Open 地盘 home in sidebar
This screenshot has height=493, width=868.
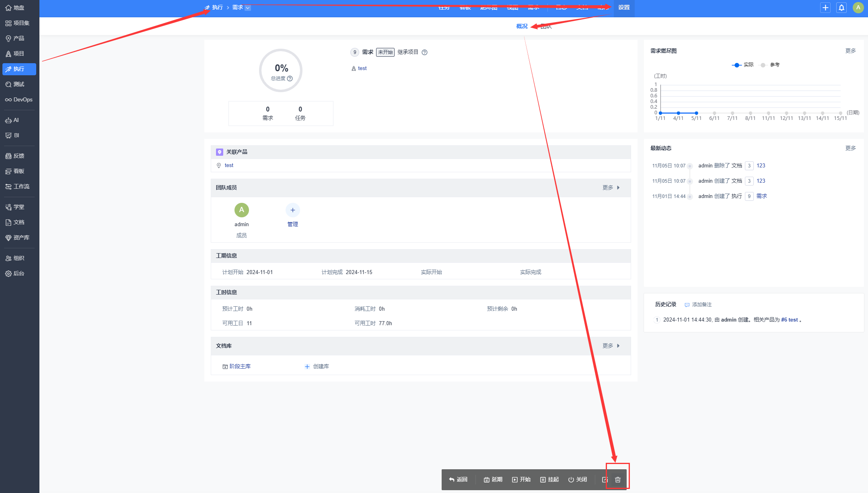tap(15, 8)
